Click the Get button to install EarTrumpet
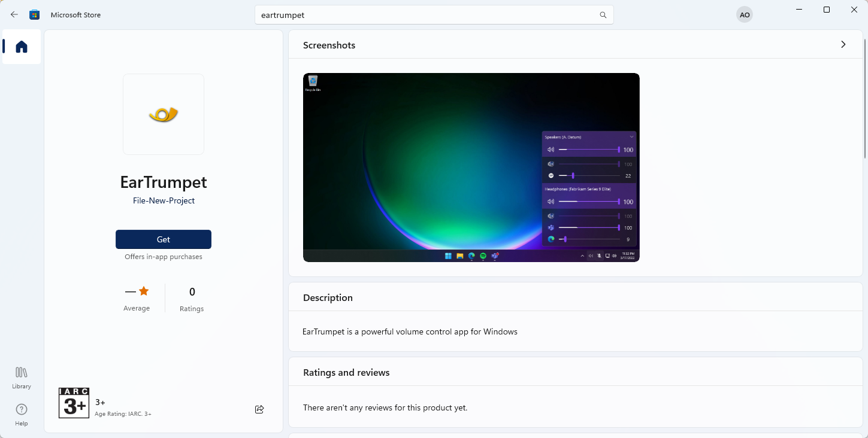868x438 pixels. click(x=163, y=239)
